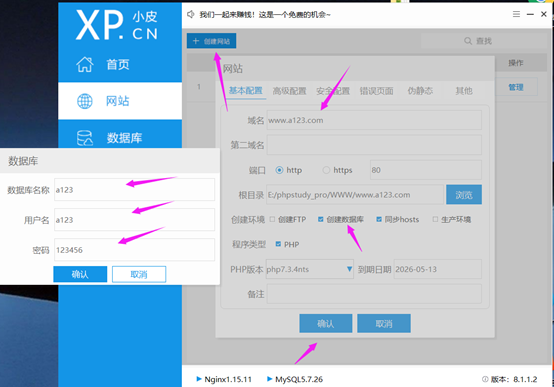
Task: Click row number 1 in the site list
Action: [199, 87]
